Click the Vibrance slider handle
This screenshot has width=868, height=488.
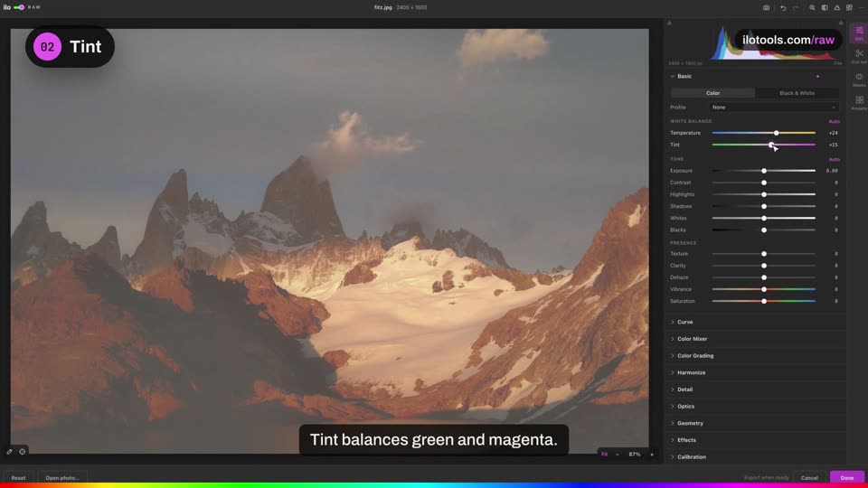764,289
